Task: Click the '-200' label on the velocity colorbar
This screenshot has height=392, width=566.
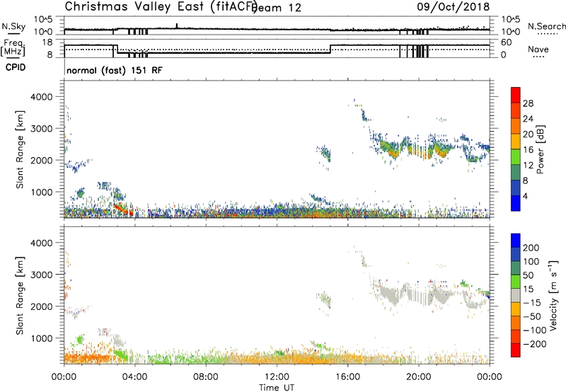Action: (535, 344)
